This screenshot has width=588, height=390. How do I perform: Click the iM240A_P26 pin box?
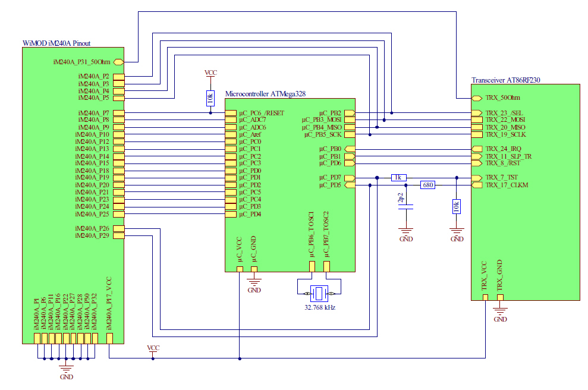click(x=118, y=228)
